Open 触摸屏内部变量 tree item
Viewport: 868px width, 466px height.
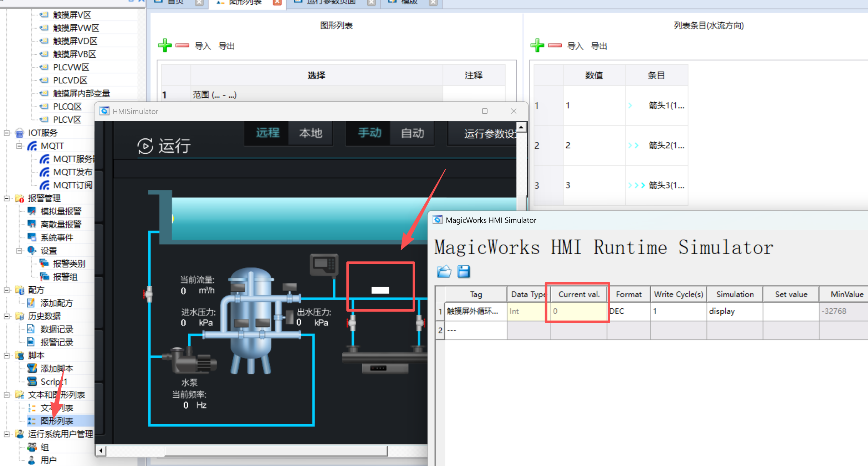point(81,93)
